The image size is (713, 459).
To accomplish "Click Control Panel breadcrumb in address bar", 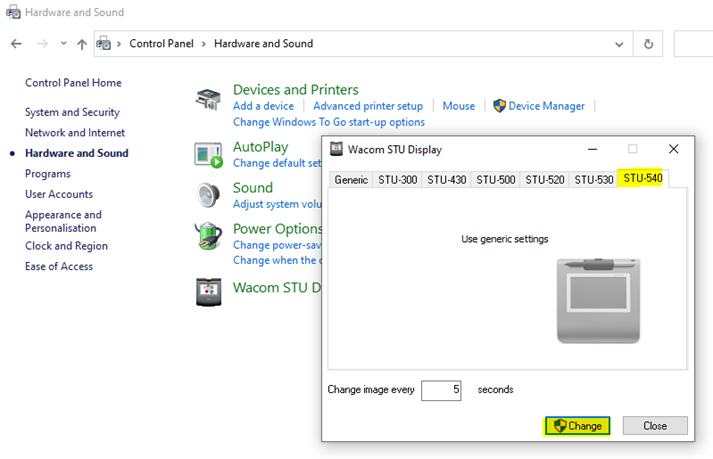I will [x=161, y=44].
